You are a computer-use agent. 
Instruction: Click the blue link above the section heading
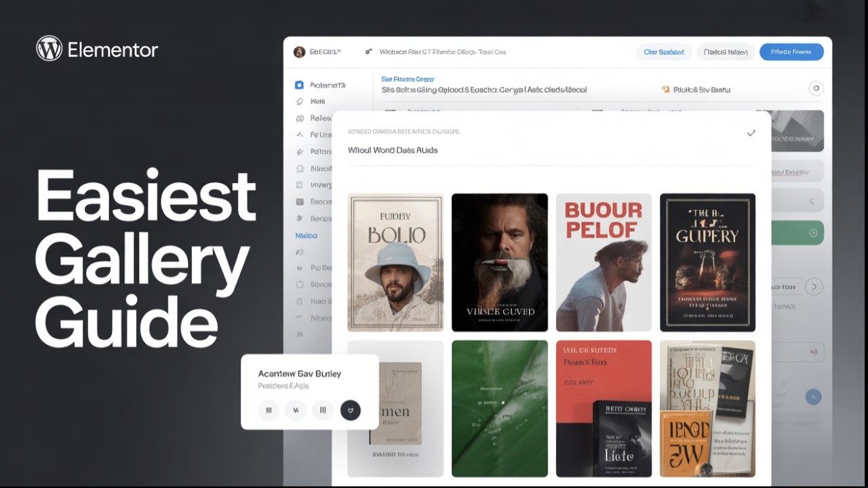tap(408, 79)
